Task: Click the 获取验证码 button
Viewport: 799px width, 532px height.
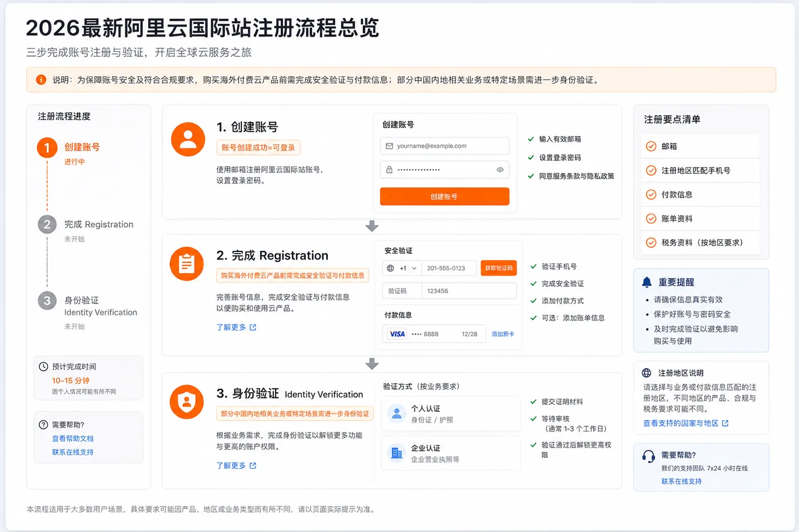Action: point(499,268)
